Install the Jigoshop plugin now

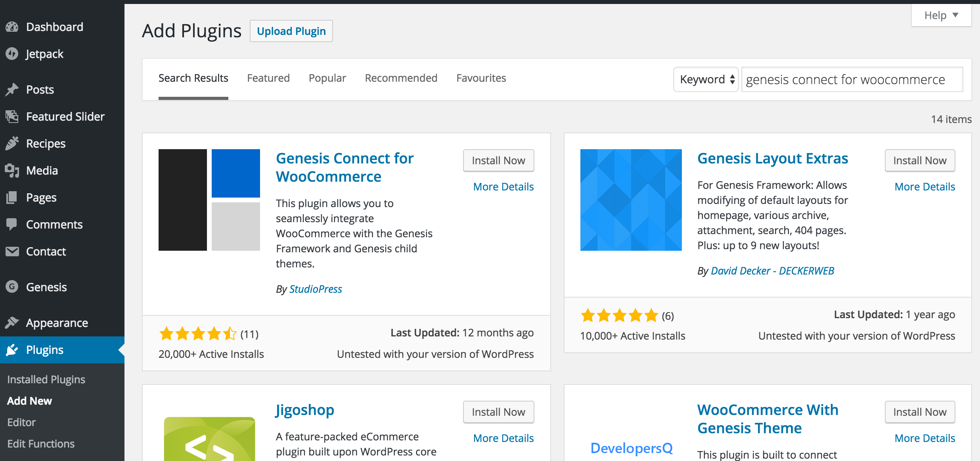coord(499,412)
